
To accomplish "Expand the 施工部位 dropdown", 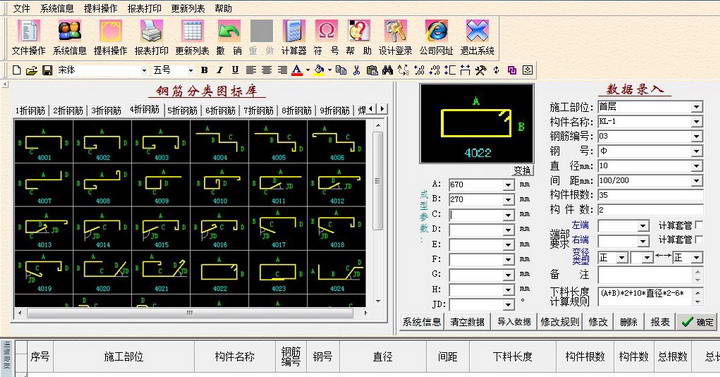I will click(697, 107).
